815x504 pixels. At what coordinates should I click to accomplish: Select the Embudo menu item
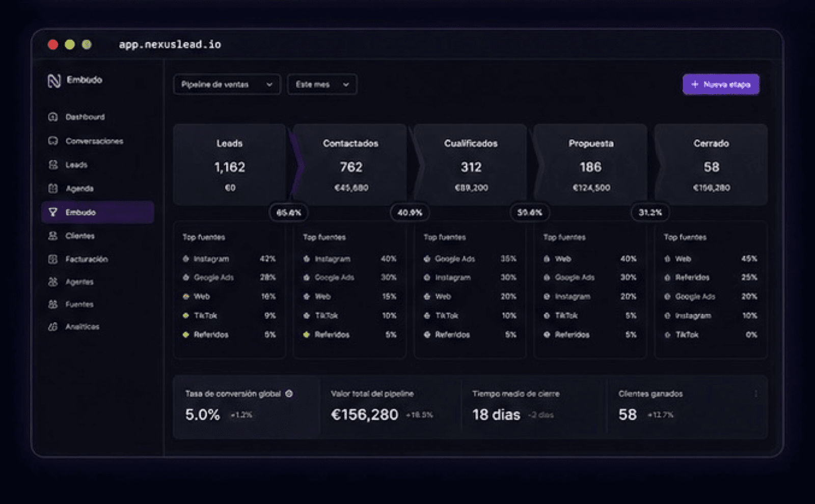click(98, 212)
